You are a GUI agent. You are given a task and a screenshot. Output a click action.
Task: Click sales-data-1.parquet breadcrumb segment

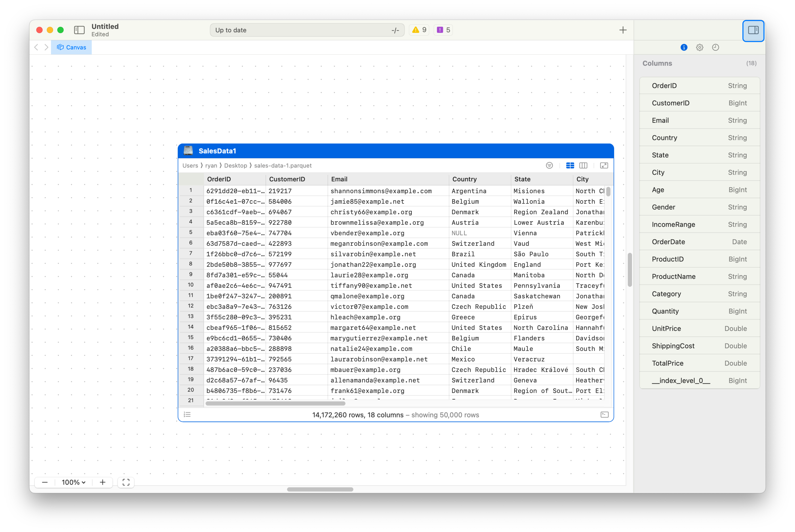[x=283, y=165]
